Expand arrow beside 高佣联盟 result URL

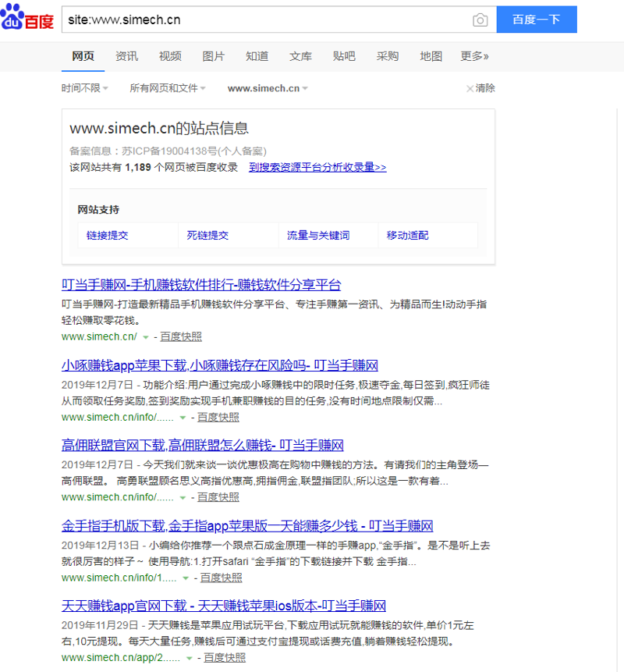183,498
